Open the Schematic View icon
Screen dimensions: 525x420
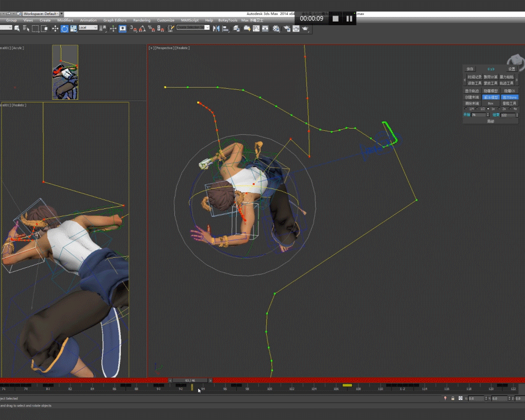pyautogui.click(x=265, y=29)
